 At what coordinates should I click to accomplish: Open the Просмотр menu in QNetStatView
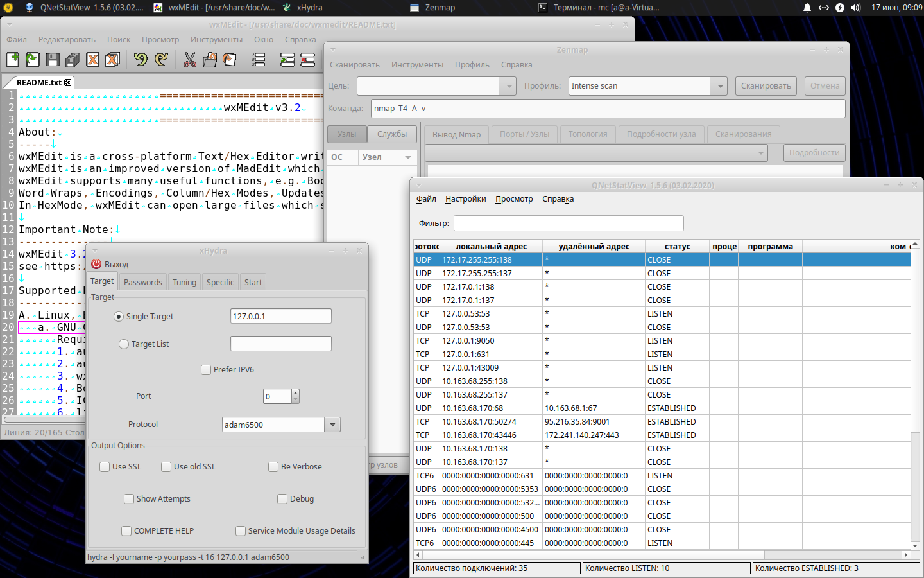coord(514,199)
